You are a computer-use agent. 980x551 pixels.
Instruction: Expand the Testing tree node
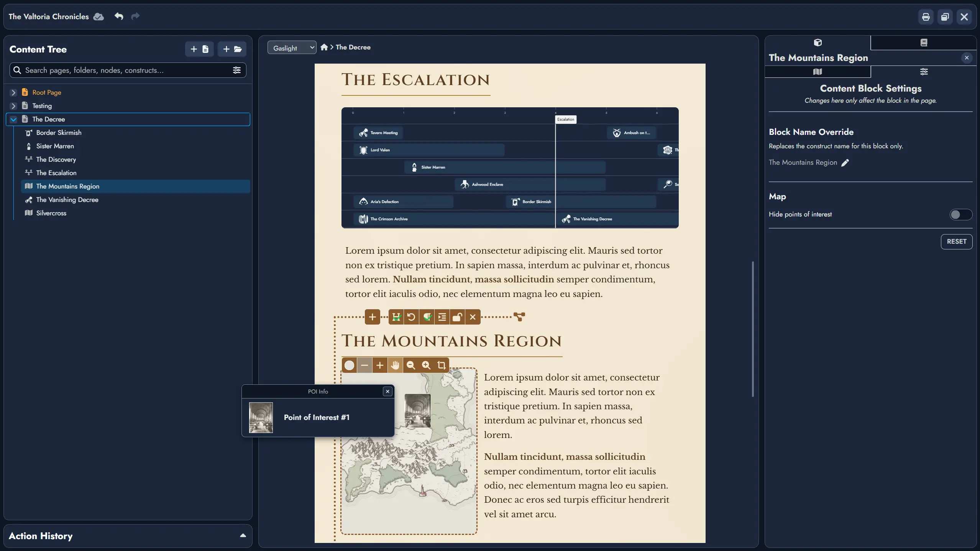(13, 106)
